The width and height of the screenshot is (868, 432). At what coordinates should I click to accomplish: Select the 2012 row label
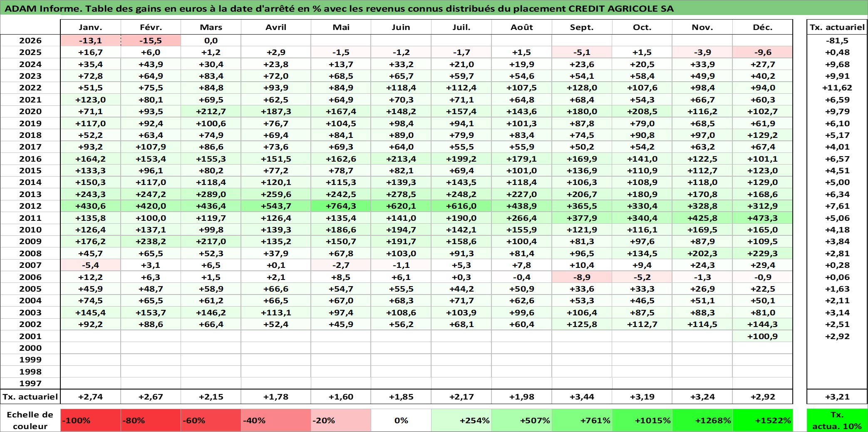point(30,206)
